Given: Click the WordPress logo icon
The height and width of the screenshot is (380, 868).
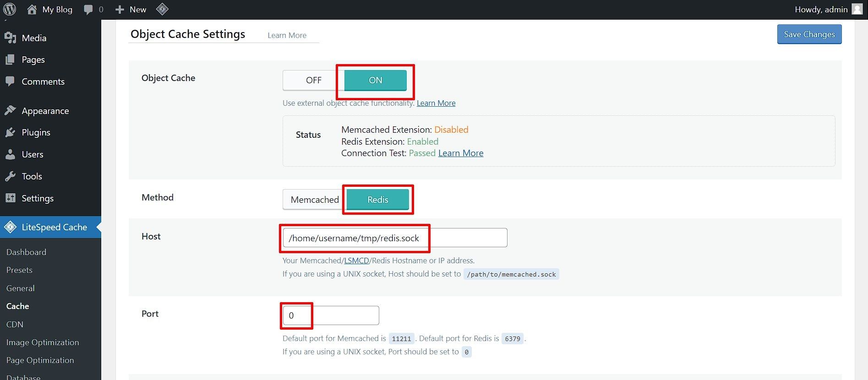Looking at the screenshot, I should pyautogui.click(x=10, y=9).
